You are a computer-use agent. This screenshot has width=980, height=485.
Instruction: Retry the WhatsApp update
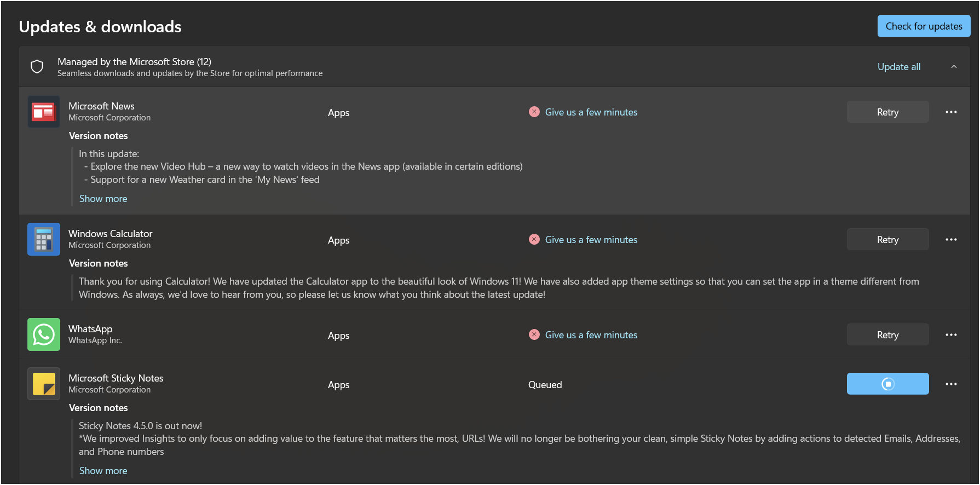pos(887,334)
